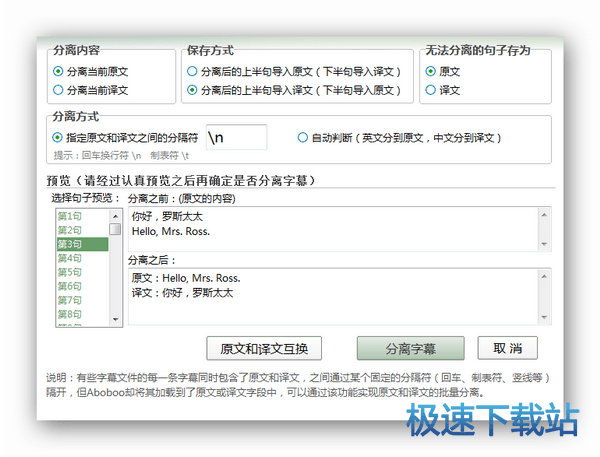
Task: Select 第5句 in sentence list
Action: [82, 272]
